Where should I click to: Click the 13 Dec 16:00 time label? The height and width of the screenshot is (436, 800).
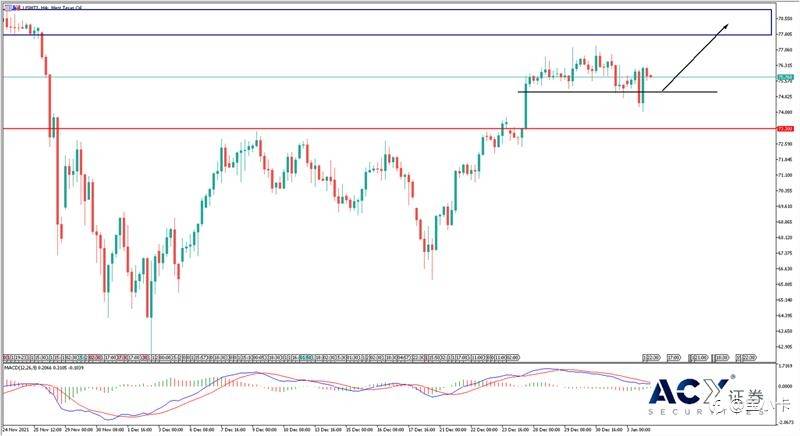point(328,430)
